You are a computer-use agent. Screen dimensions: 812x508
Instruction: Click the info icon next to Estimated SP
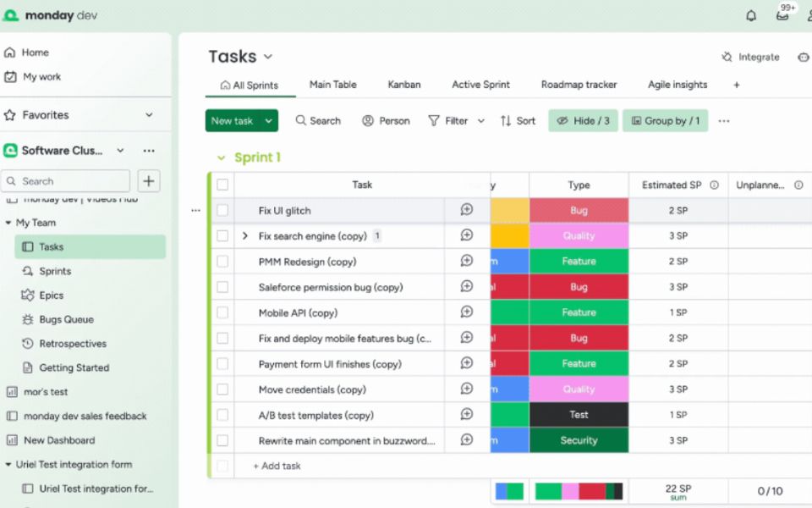(x=714, y=185)
